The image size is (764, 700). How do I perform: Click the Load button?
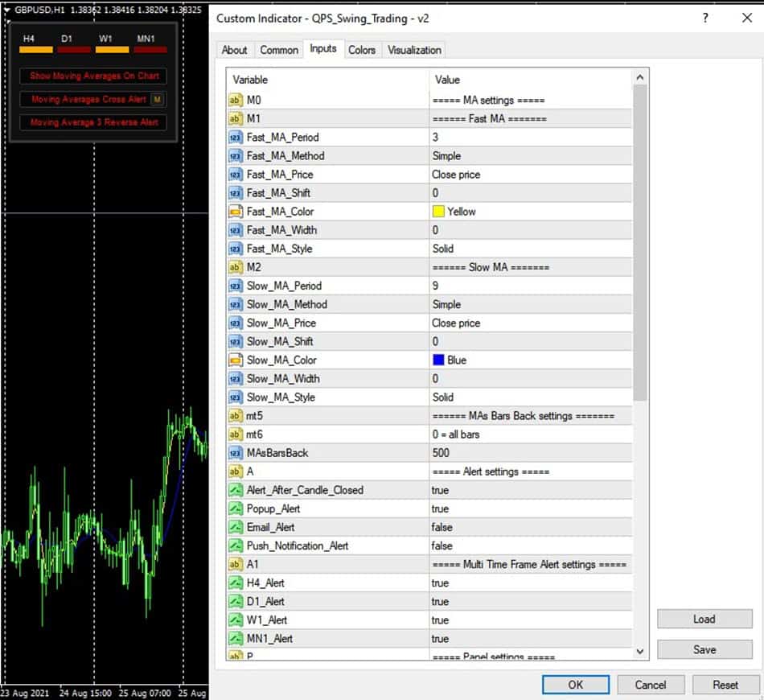tap(704, 619)
